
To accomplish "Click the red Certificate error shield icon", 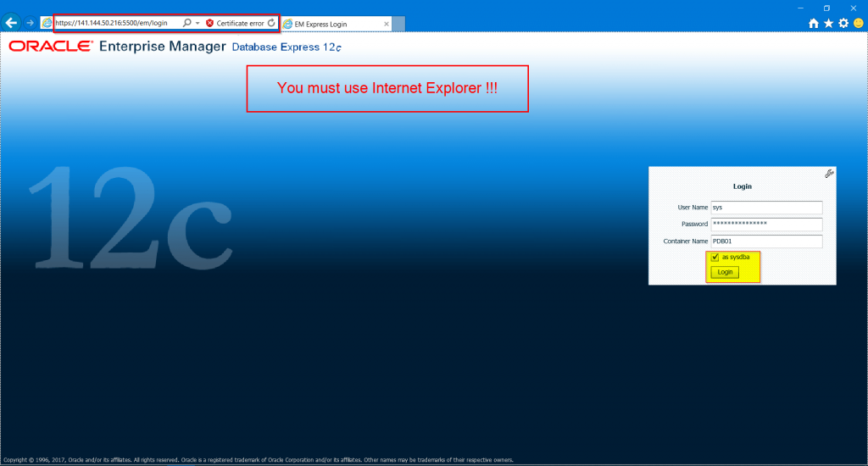I will (209, 23).
